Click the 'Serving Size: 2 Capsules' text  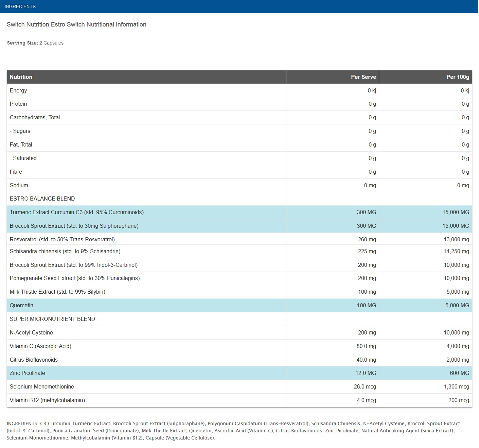(35, 43)
